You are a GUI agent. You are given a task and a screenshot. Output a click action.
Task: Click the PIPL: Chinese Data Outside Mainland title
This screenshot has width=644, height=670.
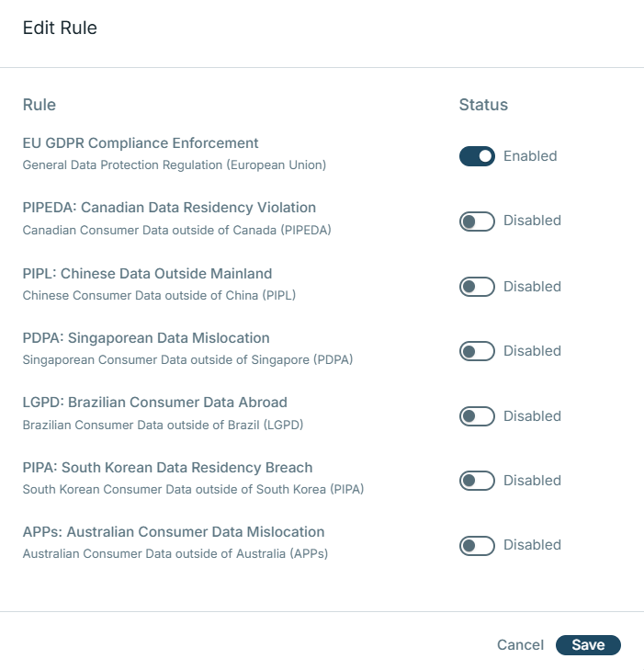point(147,273)
